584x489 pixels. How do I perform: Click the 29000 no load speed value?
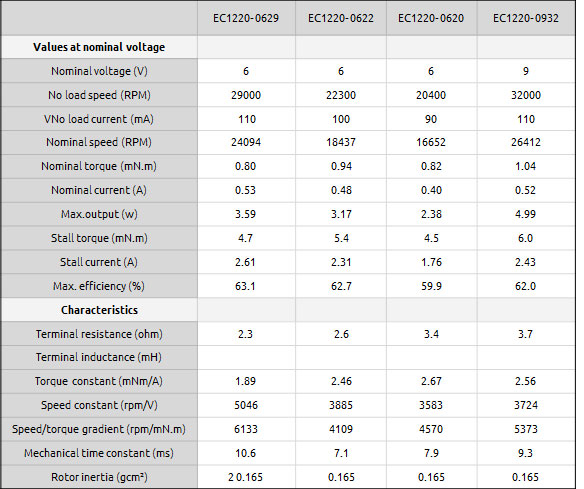click(246, 95)
